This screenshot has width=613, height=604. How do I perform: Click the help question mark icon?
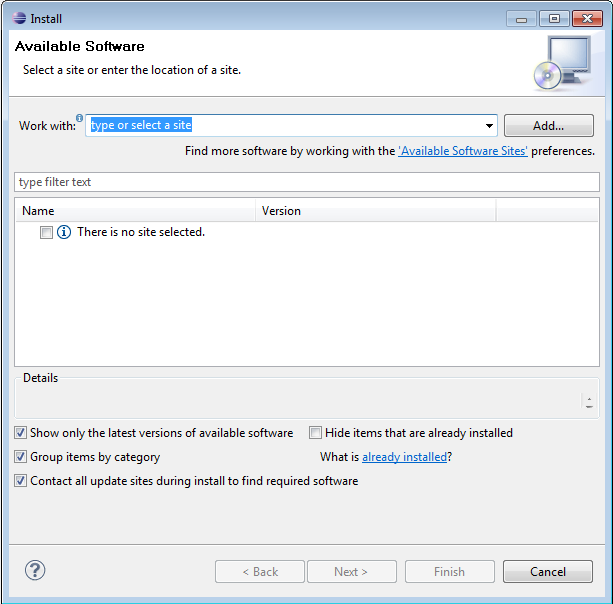35,570
